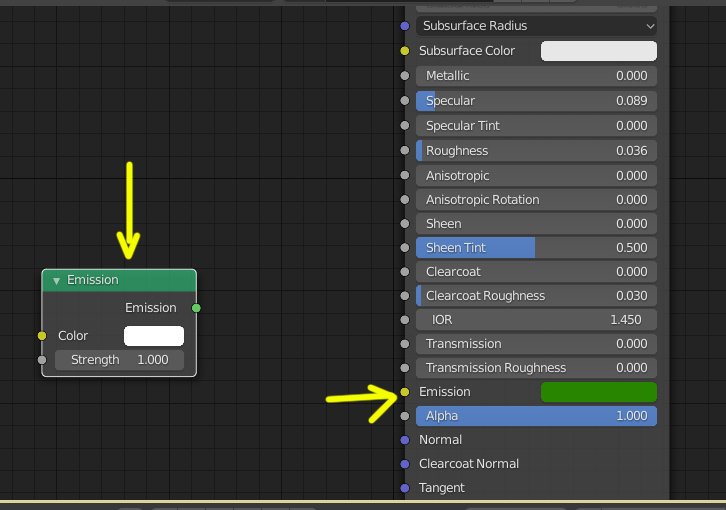Image resolution: width=726 pixels, height=510 pixels.
Task: Collapse the Emission node with the triangle
Action: point(56,281)
